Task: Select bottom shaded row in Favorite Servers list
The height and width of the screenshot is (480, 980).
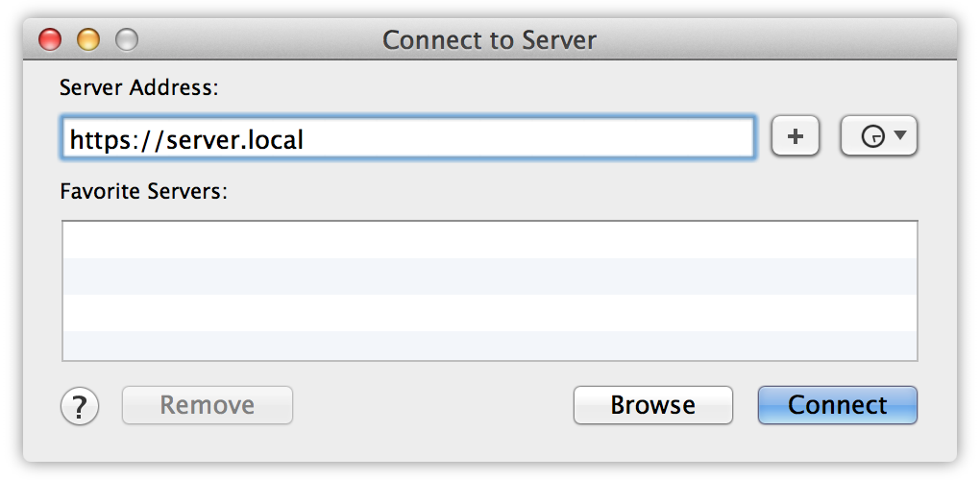Action: (x=490, y=346)
